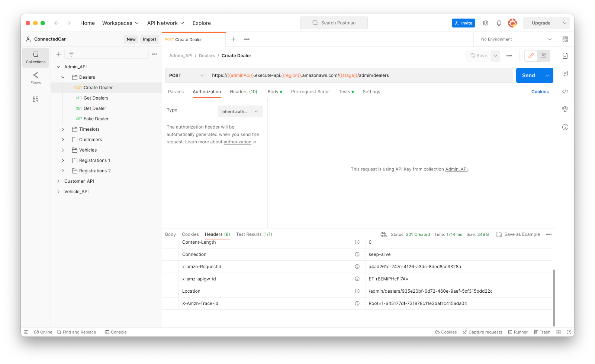This screenshot has width=595, height=364.
Task: Go forward with the right arrow
Action: 68,23
